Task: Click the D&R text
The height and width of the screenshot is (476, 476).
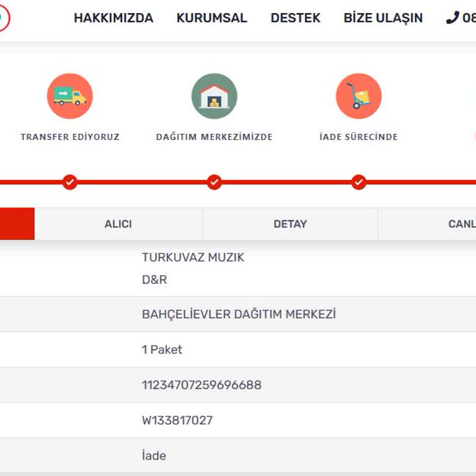Action: point(154,280)
